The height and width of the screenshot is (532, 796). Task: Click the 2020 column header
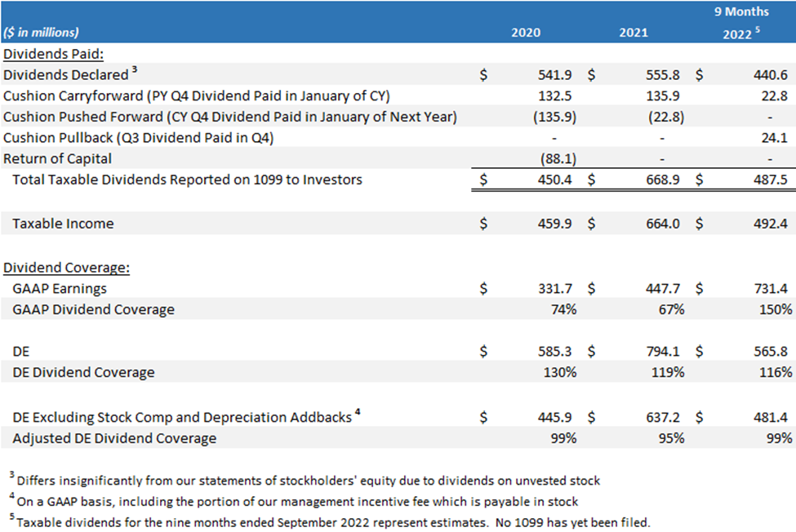[x=525, y=33]
